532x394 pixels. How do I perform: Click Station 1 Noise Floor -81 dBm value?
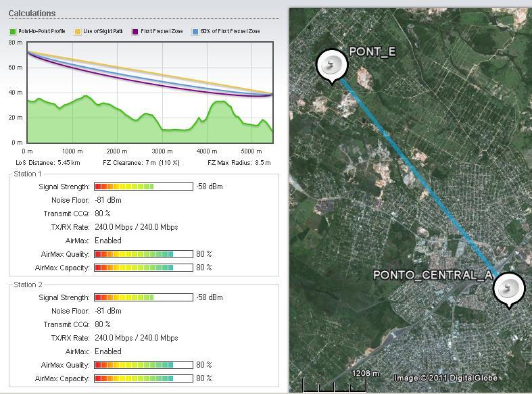pos(108,200)
